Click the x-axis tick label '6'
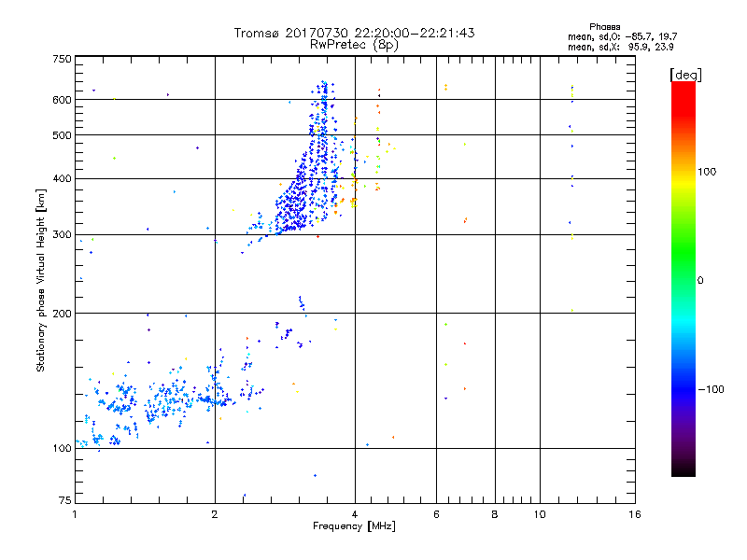Screen dimensions: 747x560 point(436,514)
